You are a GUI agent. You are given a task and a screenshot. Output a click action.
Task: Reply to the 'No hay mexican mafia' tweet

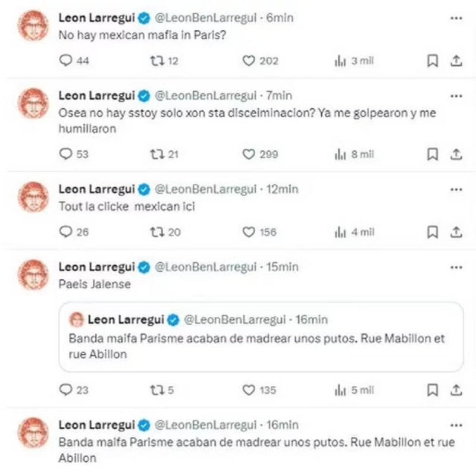(x=74, y=61)
